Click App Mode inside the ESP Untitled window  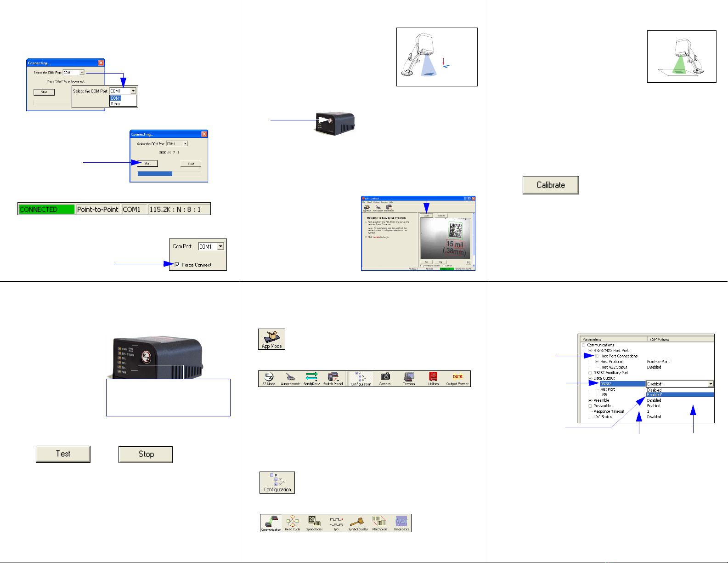[367, 208]
